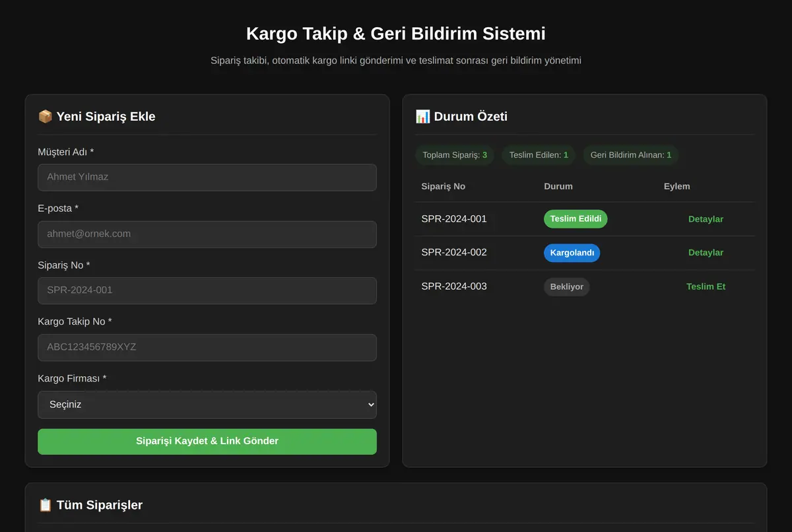Screen dimensions: 792x532
Task: Click the Eylem column header
Action: coord(677,186)
